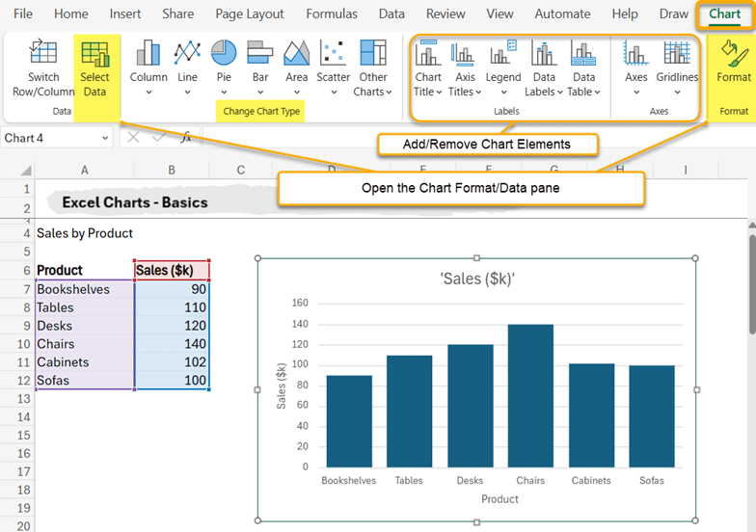This screenshot has height=532, width=756.
Task: Open the File tab
Action: 23,13
